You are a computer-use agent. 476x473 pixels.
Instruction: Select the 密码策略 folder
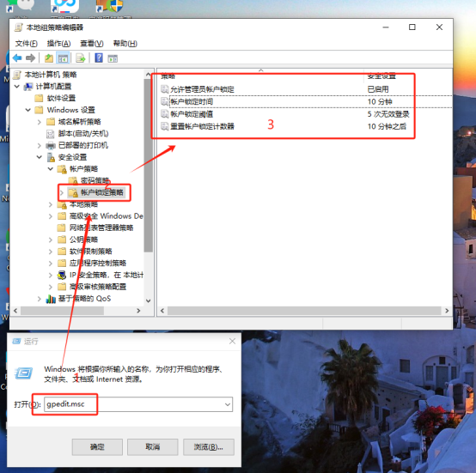click(95, 181)
